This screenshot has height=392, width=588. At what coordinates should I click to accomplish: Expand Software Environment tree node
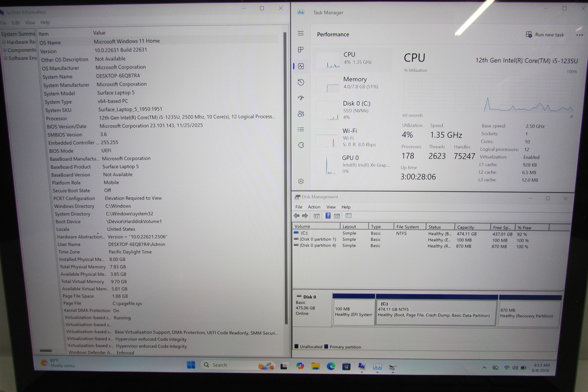point(6,58)
